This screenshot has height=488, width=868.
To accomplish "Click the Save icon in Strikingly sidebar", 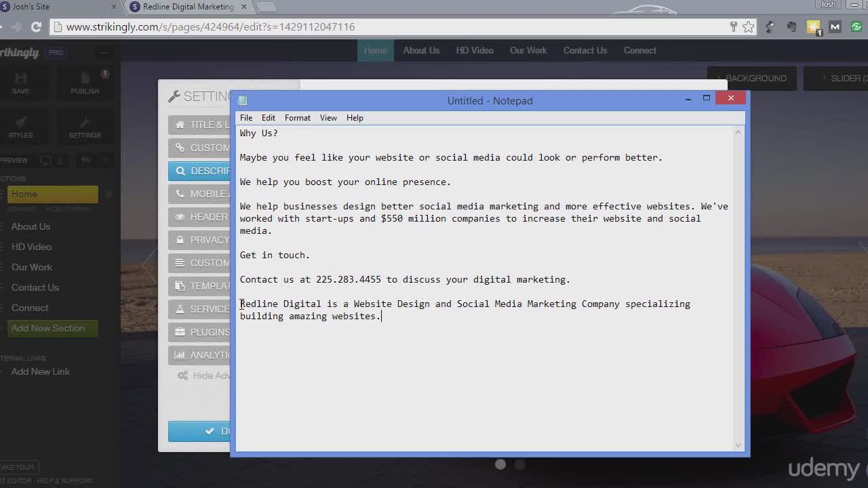I will [x=20, y=78].
